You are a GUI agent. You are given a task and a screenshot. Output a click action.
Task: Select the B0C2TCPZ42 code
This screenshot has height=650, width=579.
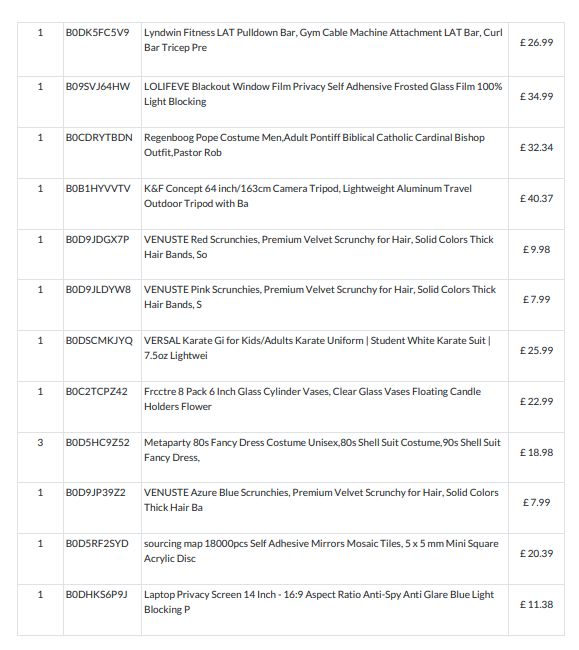coord(97,391)
